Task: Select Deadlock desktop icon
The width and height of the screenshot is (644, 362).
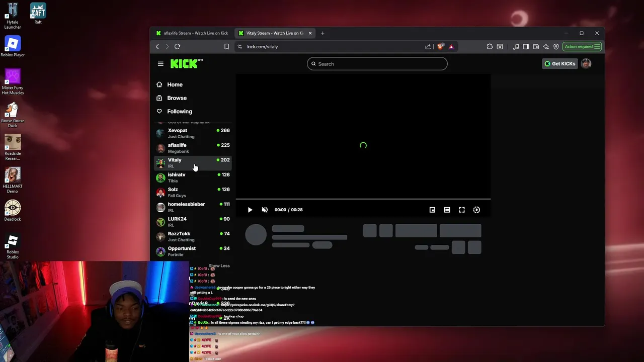Action: pos(13,211)
